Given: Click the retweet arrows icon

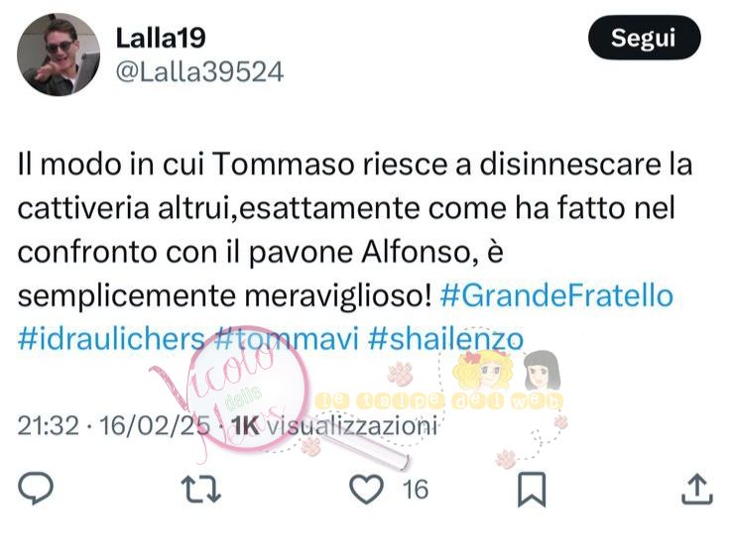Looking at the screenshot, I should 201,489.
